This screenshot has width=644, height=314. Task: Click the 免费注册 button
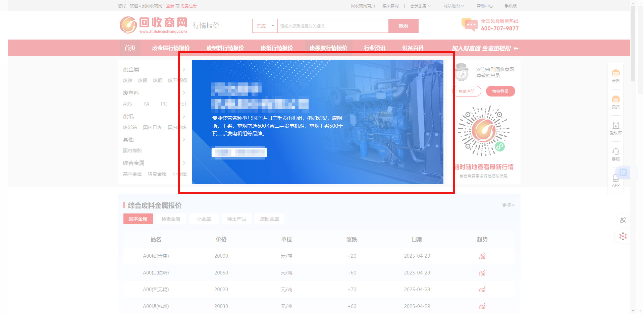point(467,91)
